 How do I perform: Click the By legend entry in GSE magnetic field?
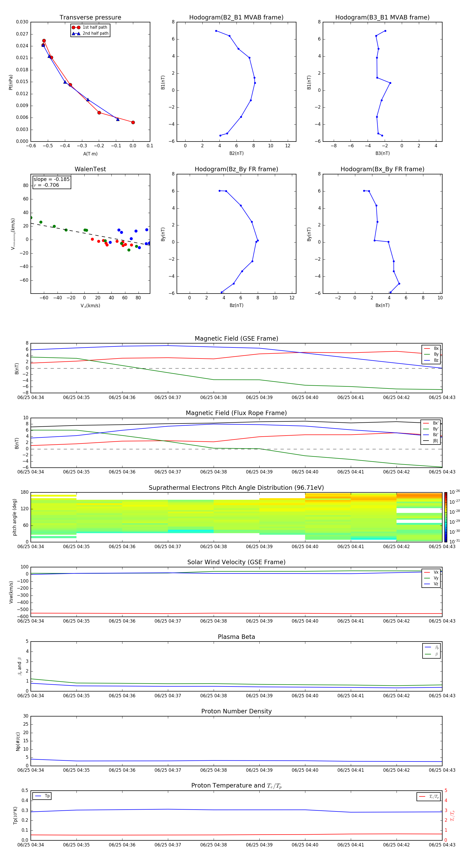(x=431, y=354)
